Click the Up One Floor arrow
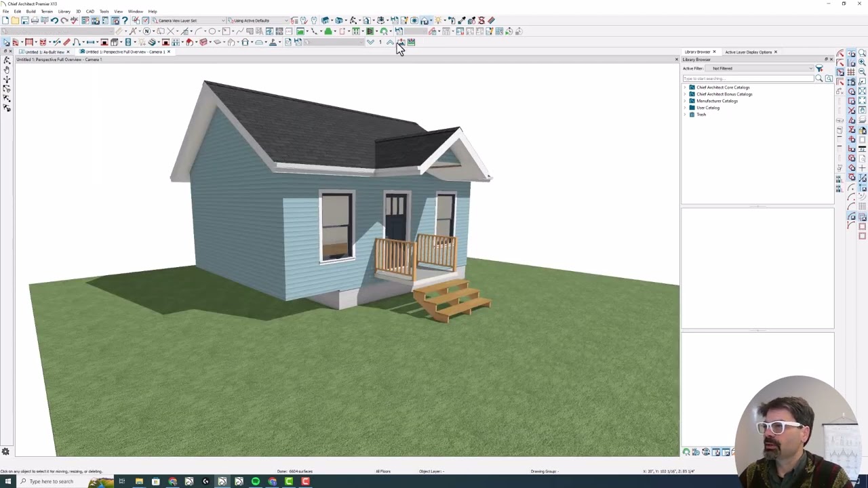 [390, 42]
